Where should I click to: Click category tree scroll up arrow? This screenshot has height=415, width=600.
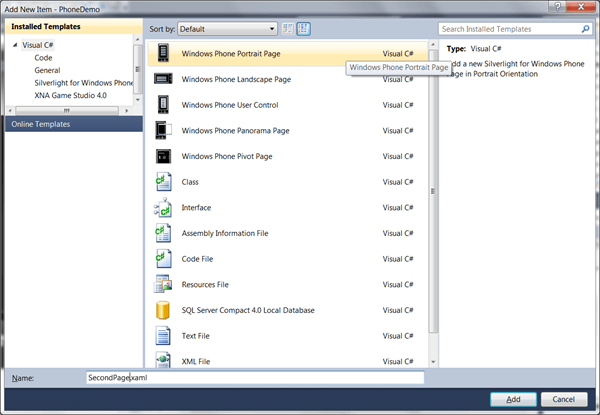[x=138, y=39]
